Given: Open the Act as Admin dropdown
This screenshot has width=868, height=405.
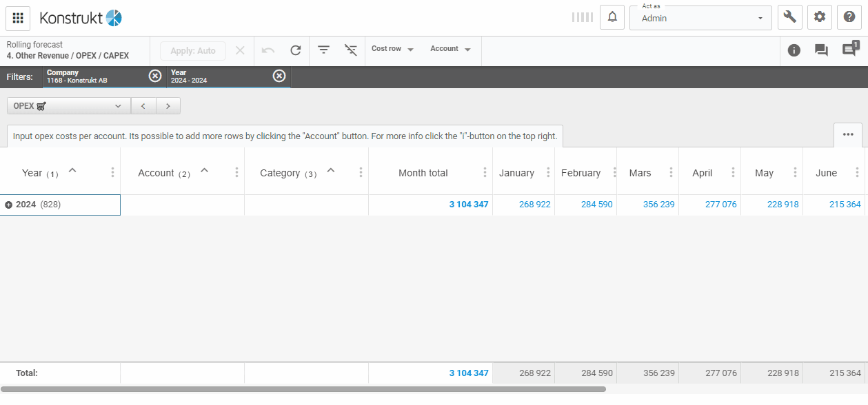Looking at the screenshot, I should tap(700, 18).
